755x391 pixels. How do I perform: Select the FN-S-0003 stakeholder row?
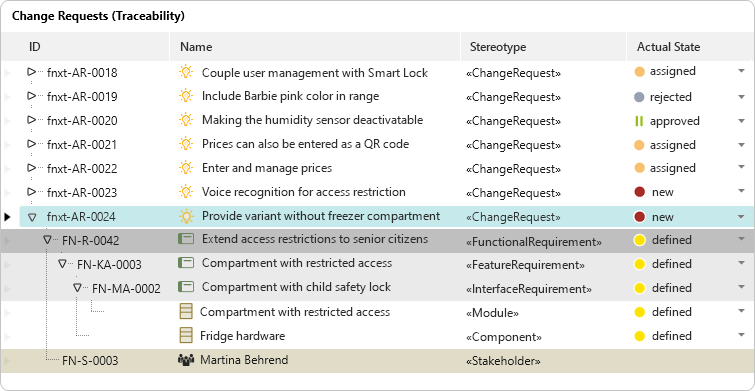coord(378,361)
